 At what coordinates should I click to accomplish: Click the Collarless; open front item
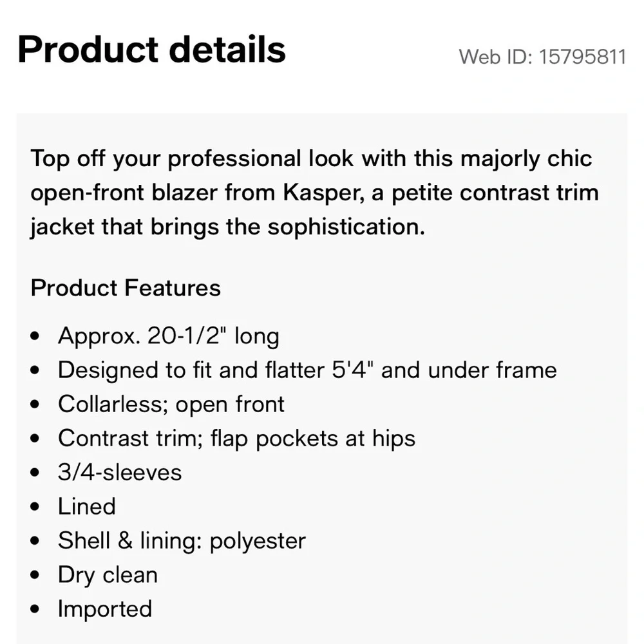click(171, 404)
